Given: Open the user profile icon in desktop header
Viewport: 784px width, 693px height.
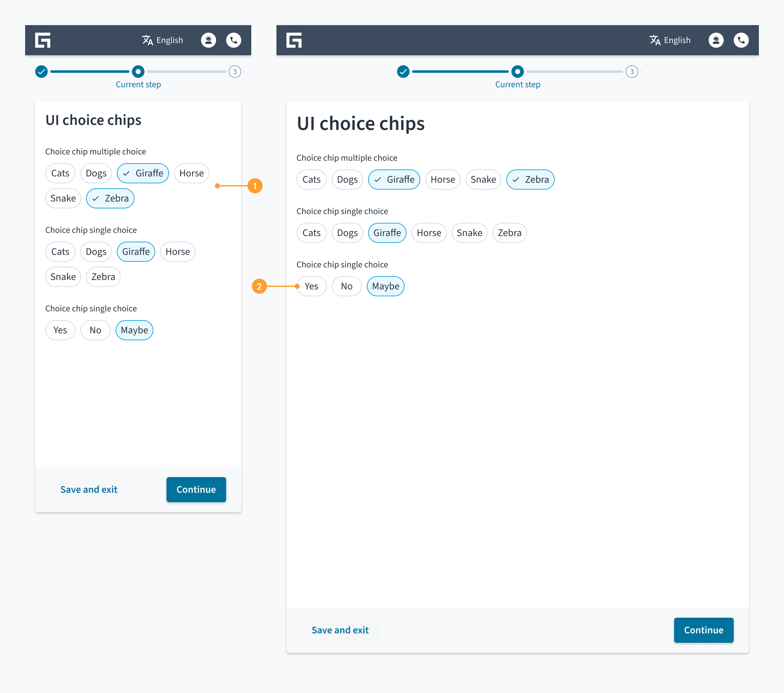Looking at the screenshot, I should [716, 40].
